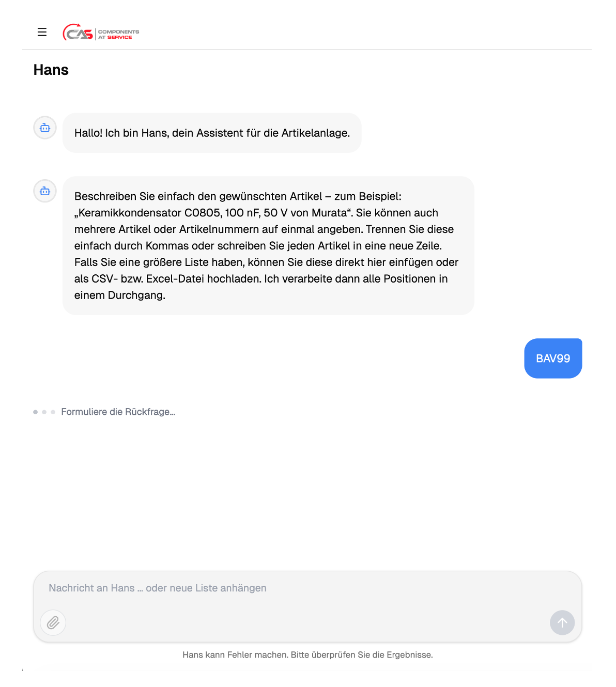This screenshot has width=616, height=687.
Task: Click the 'einem Durchgang.' line of instructions
Action: pos(120,295)
